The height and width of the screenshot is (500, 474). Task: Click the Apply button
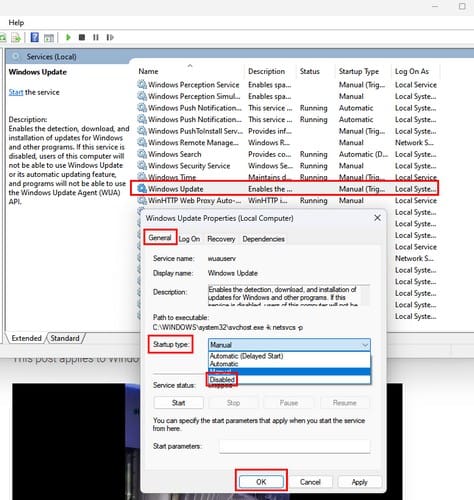point(359,482)
